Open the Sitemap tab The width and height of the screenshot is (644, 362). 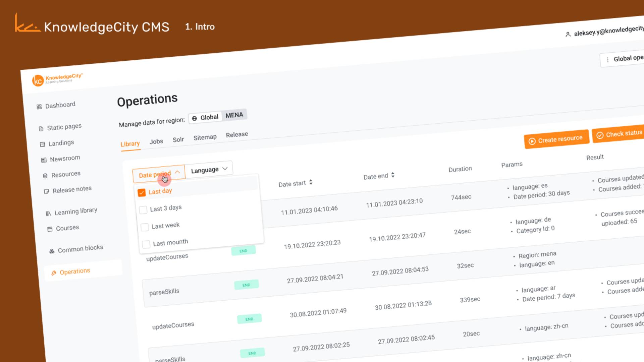pos(205,137)
